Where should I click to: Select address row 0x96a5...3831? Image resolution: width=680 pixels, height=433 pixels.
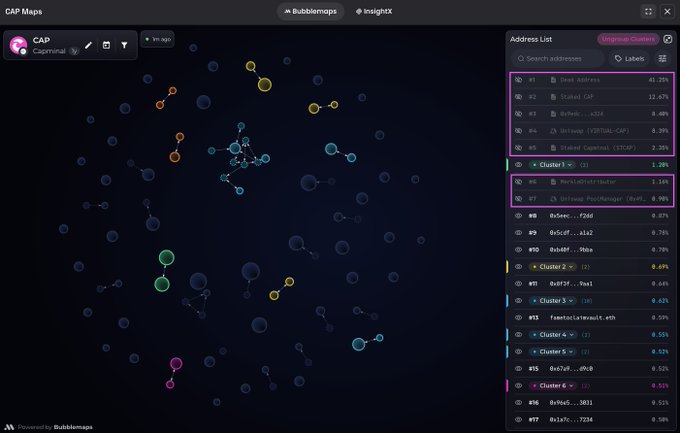point(592,403)
